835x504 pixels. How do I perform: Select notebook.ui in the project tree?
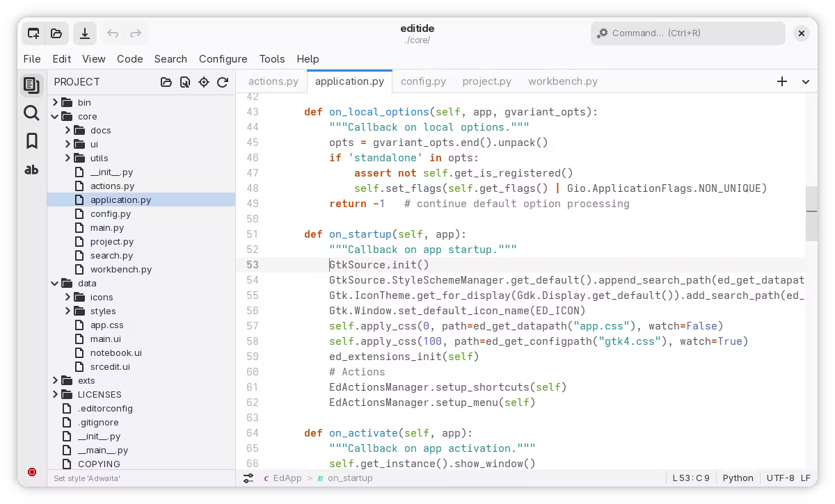pos(116,352)
